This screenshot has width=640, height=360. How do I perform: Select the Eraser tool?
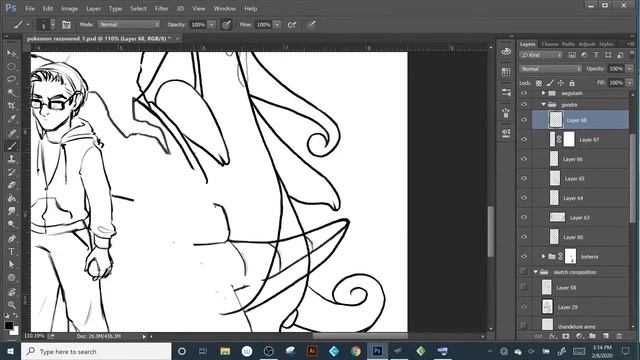click(x=11, y=185)
